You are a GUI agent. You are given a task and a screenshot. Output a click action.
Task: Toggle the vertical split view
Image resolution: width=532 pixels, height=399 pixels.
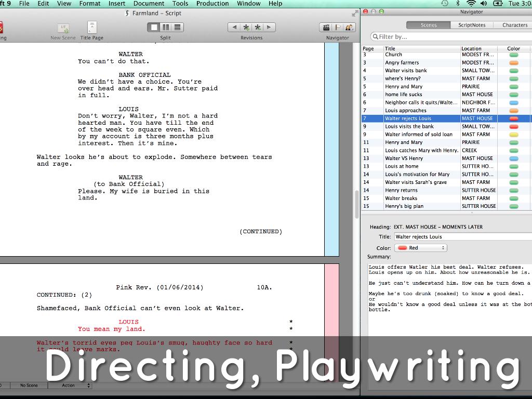[165, 28]
